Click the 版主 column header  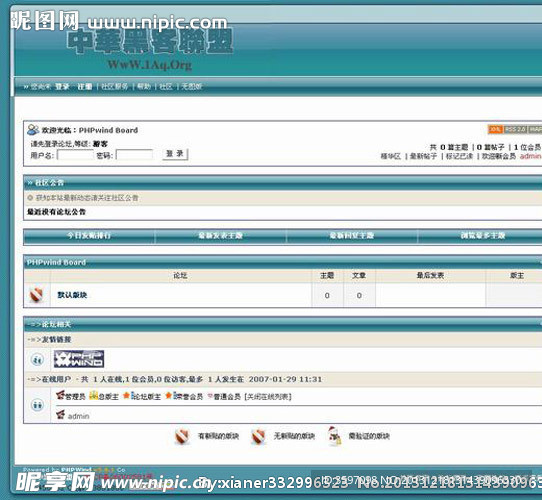[x=517, y=276]
